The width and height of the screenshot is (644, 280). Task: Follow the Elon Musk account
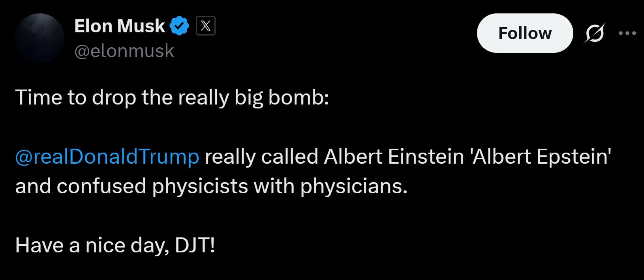tap(525, 33)
